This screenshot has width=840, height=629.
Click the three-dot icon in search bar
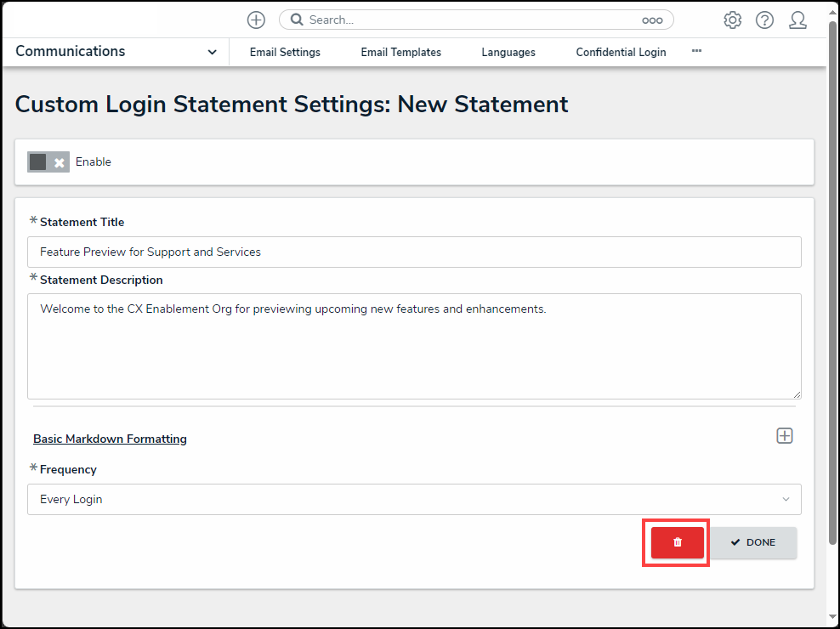(x=652, y=20)
